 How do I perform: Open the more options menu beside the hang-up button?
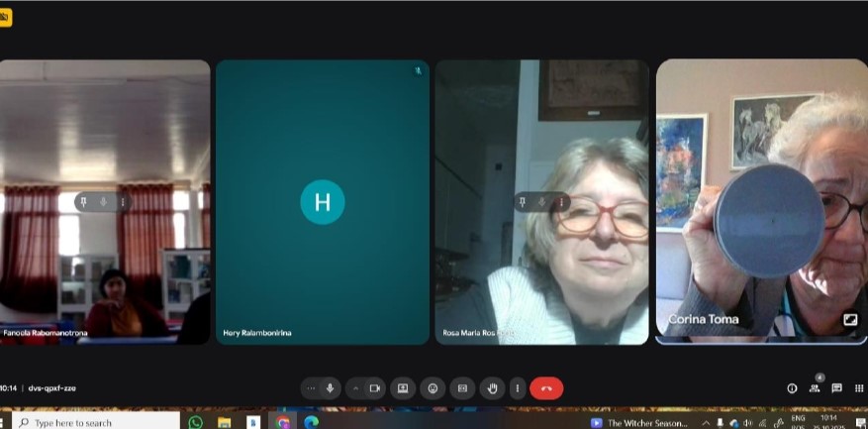(x=516, y=388)
